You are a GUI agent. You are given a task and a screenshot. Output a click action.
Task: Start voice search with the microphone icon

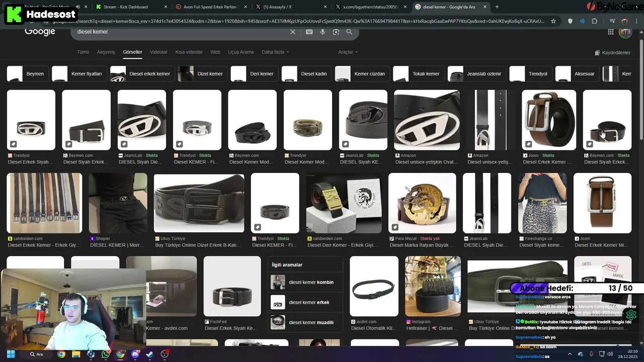click(323, 32)
